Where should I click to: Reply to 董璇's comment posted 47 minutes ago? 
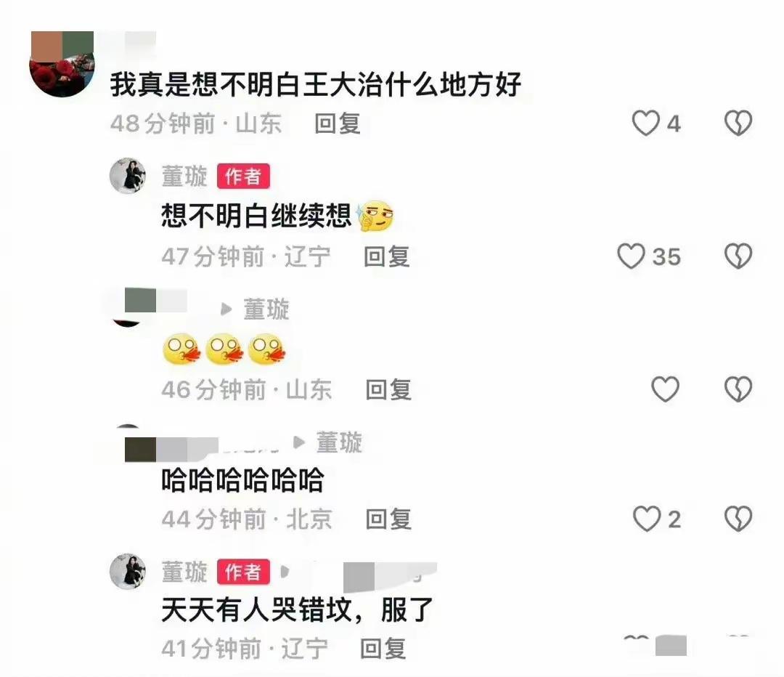coord(387,256)
